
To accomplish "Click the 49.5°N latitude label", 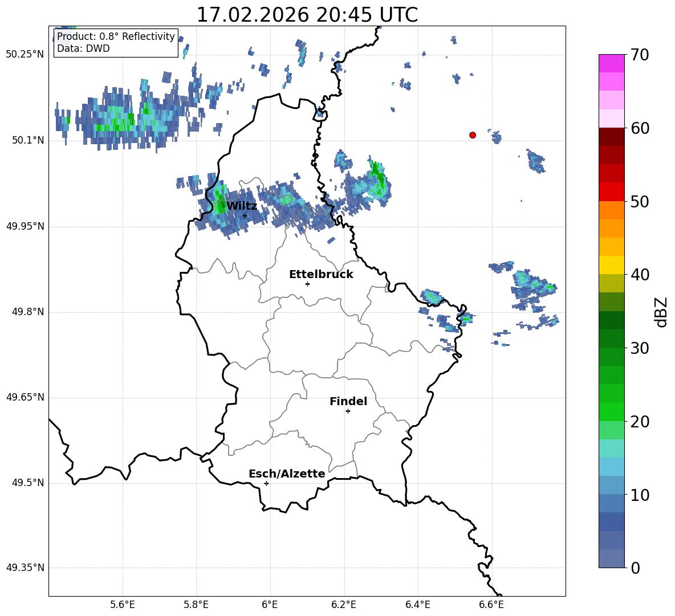I will pyautogui.click(x=28, y=483).
